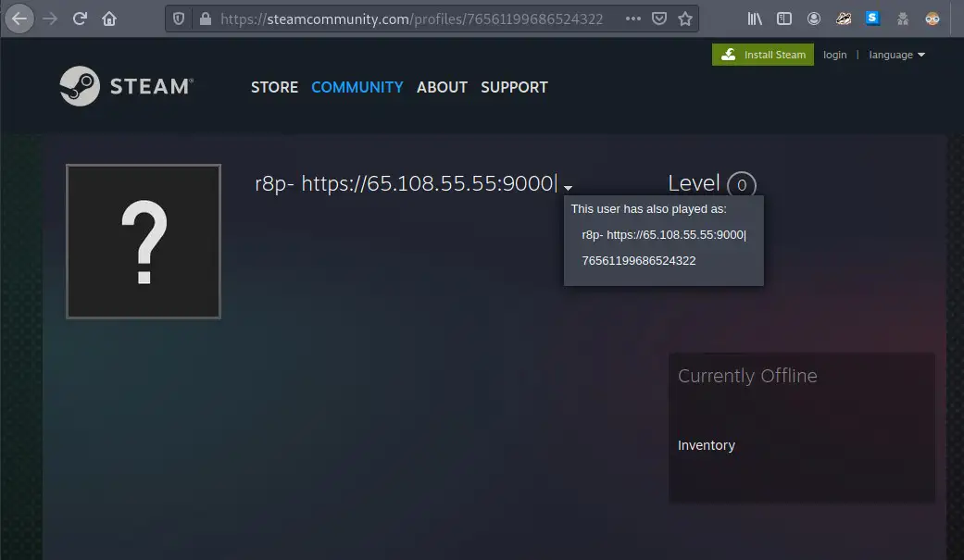Open the Firefox account icon

pyautogui.click(x=814, y=19)
